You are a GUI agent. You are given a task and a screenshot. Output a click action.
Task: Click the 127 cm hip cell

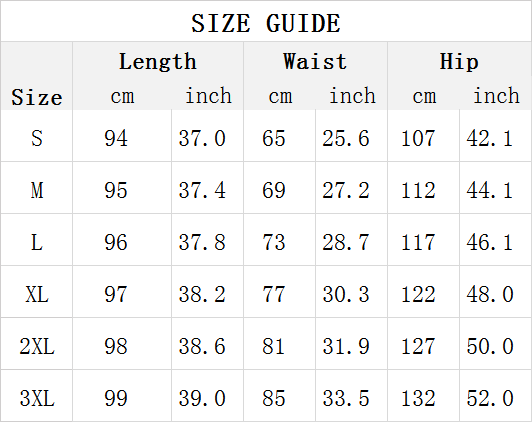(418, 346)
